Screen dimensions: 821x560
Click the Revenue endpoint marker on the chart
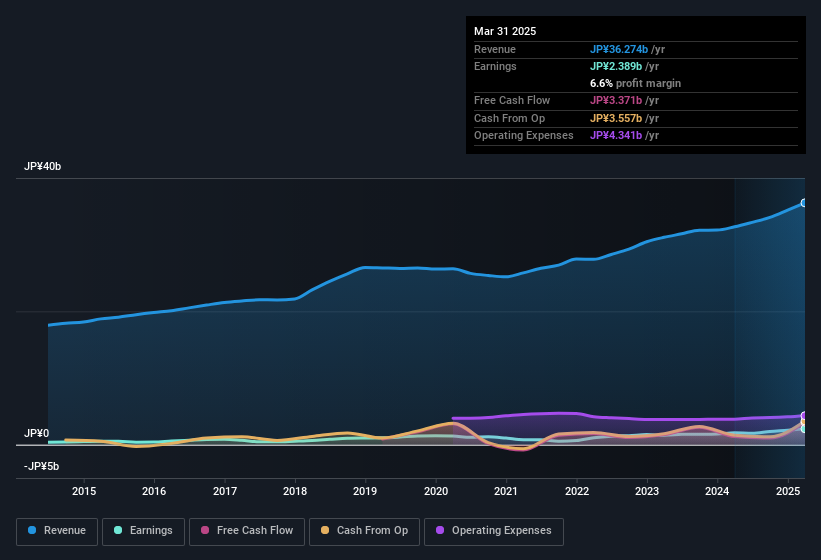(804, 203)
